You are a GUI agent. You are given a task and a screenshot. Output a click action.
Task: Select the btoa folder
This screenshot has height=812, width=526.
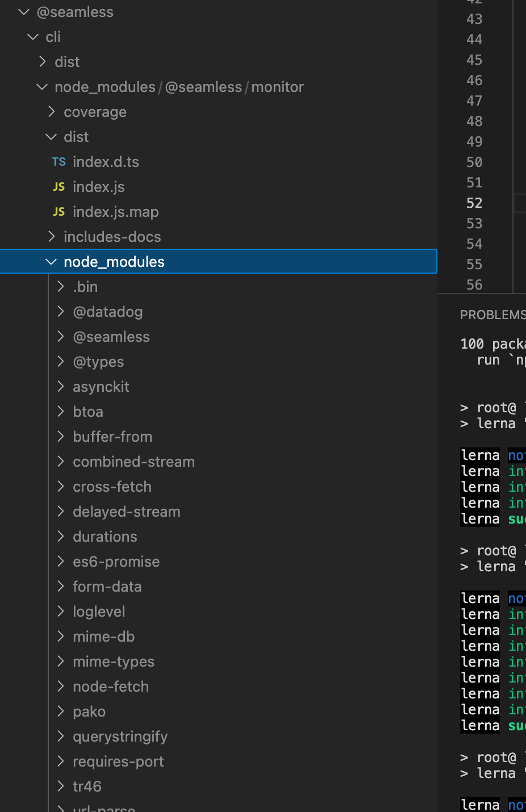88,412
